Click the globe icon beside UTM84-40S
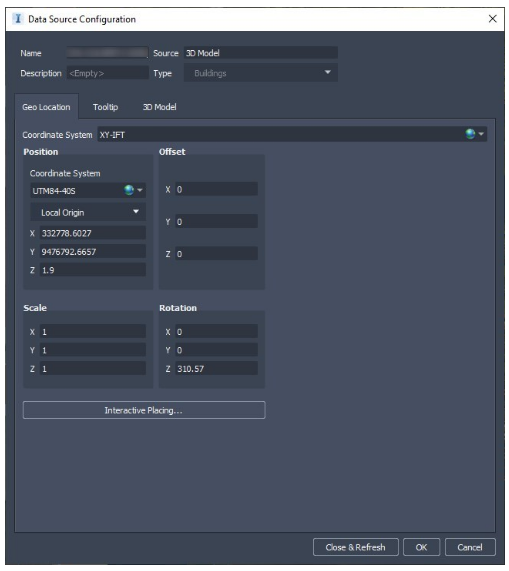The width and height of the screenshot is (509, 571). [x=129, y=190]
